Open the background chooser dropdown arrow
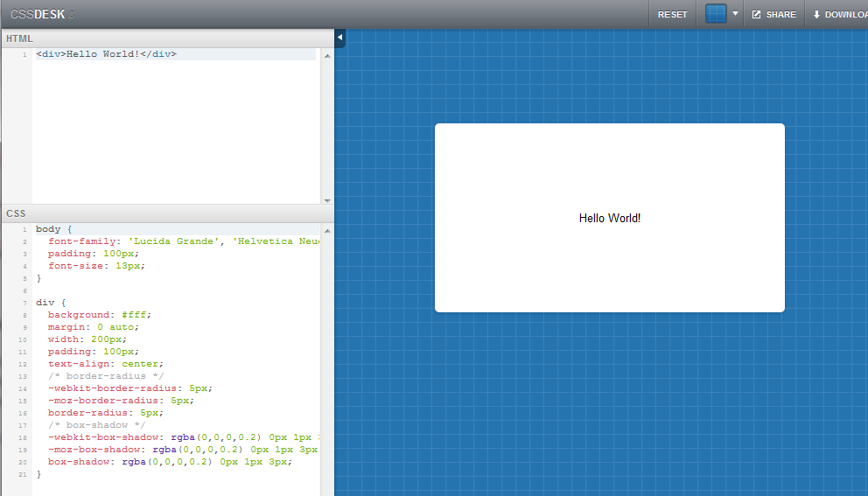 tap(735, 13)
